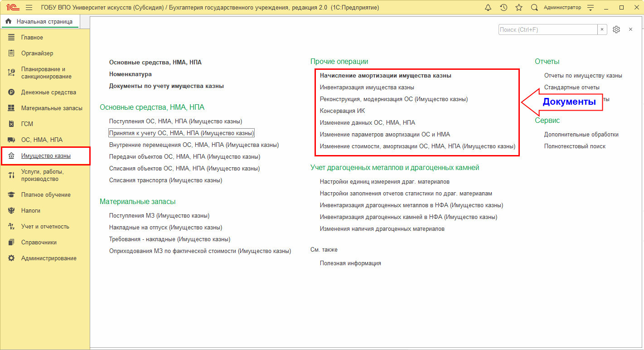
Task: Open Изменение стоимости, амортизации ОС, НМА, НПА
Action: tap(418, 146)
